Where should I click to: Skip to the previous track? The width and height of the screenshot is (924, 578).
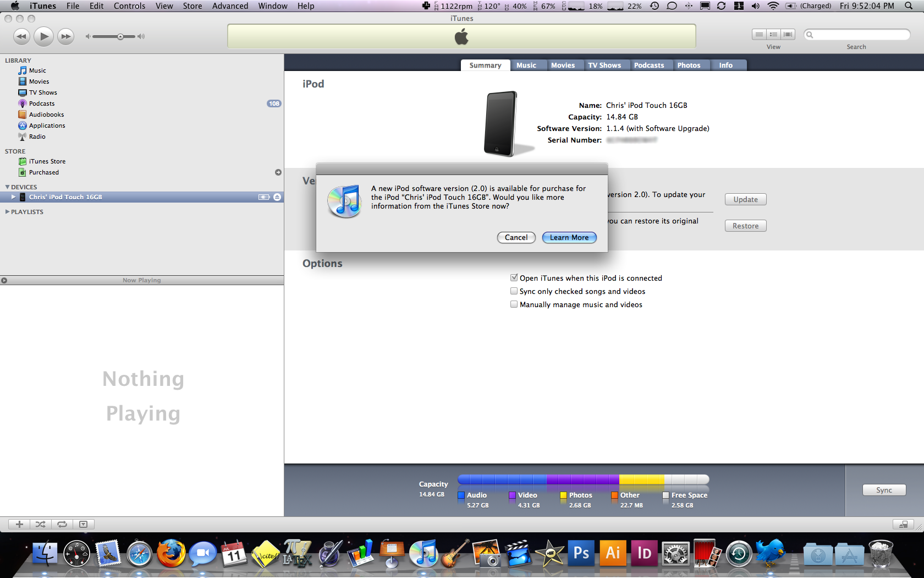click(x=21, y=37)
